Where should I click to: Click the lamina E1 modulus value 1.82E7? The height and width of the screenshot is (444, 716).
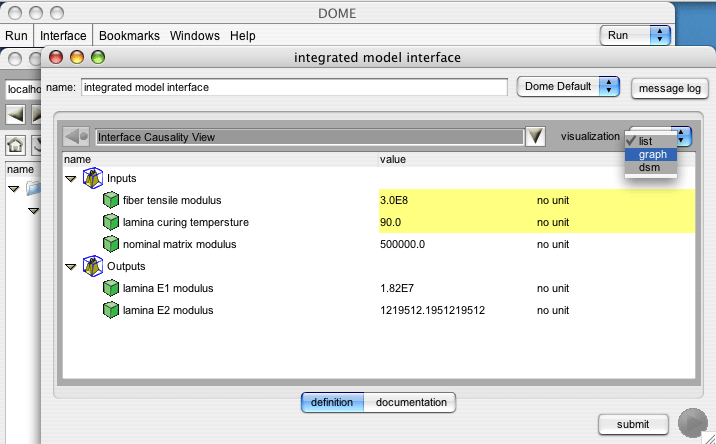pyautogui.click(x=397, y=288)
